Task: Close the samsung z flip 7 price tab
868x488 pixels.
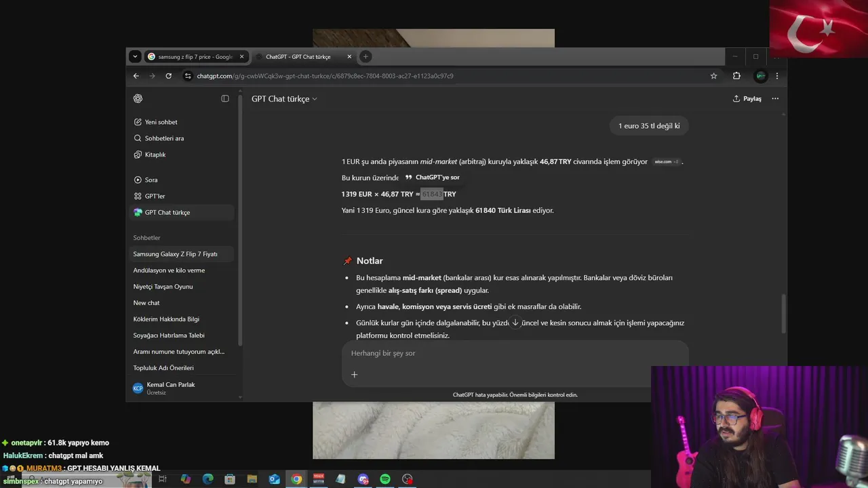Action: pyautogui.click(x=241, y=57)
